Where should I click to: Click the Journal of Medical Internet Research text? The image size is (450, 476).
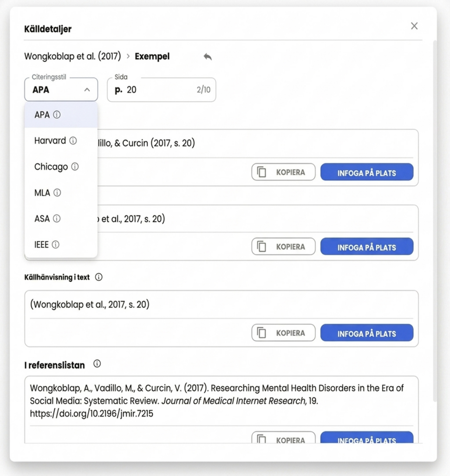[x=234, y=401]
